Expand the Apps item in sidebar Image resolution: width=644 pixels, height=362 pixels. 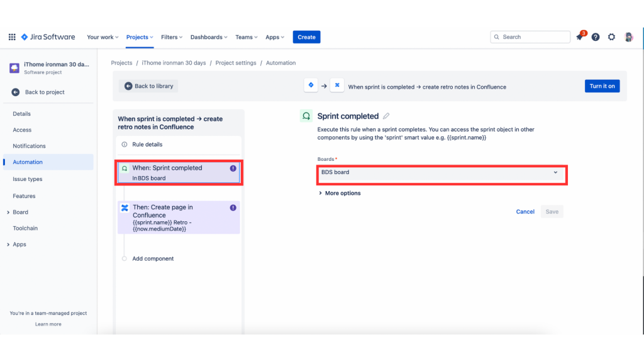[x=8, y=244]
